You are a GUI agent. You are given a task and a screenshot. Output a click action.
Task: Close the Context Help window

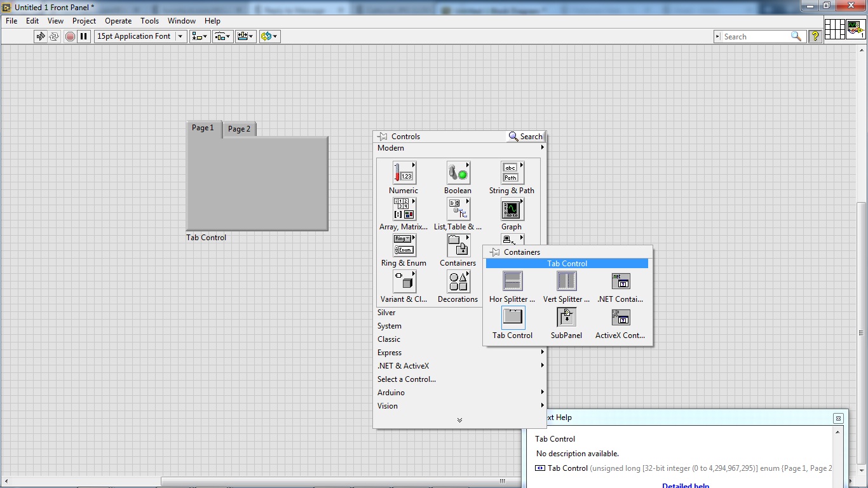[838, 418]
